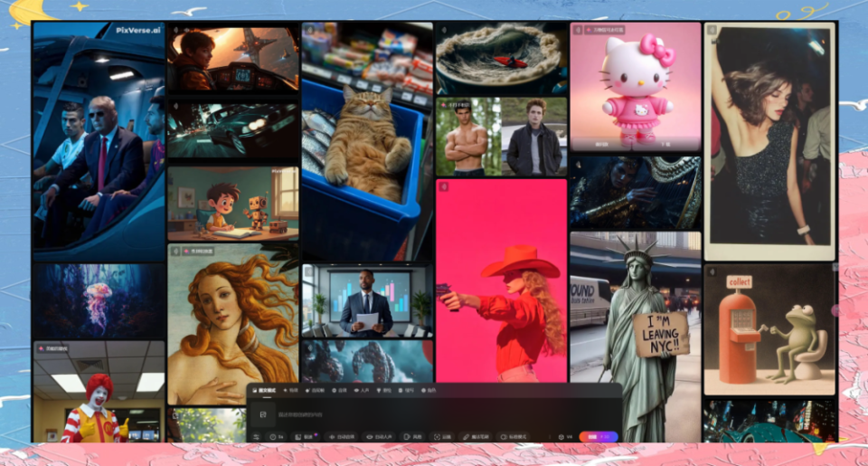Switch to the tab with the trophy icon
This screenshot has height=466, width=868.
point(383,390)
